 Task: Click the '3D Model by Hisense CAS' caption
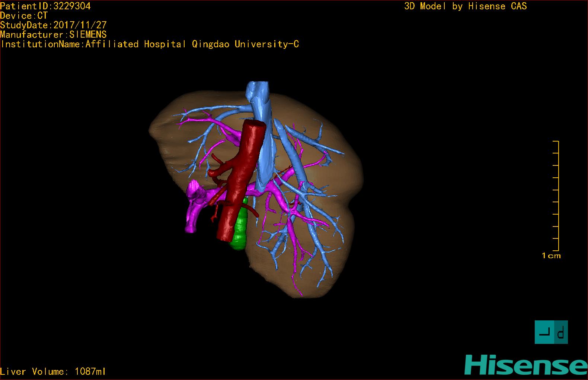466,6
